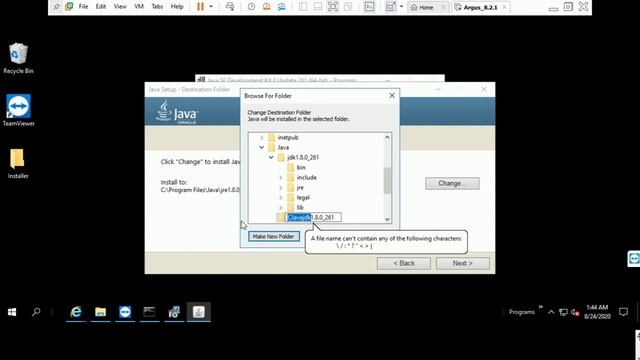640x360 pixels.
Task: Click the Java installer taskbar icon
Action: (199, 312)
